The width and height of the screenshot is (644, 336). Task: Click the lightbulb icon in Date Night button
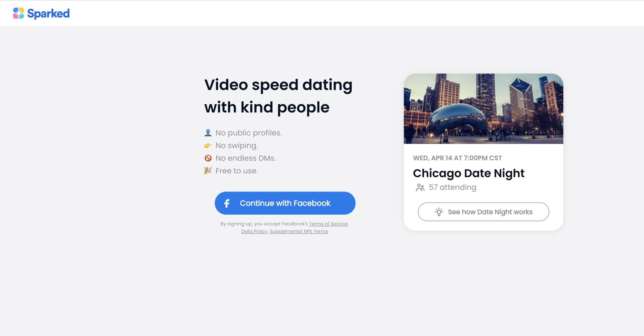click(x=439, y=212)
